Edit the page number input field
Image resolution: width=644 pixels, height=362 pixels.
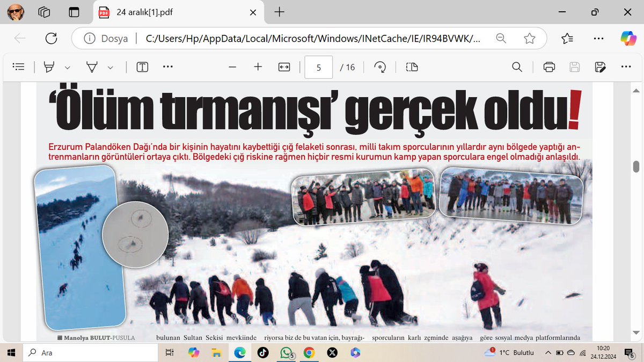click(x=318, y=67)
